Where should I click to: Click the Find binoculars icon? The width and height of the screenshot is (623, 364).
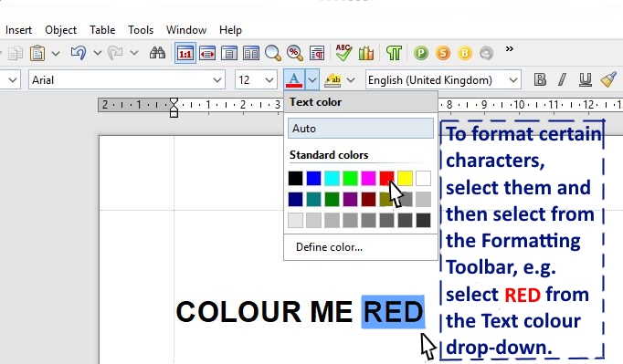[157, 53]
